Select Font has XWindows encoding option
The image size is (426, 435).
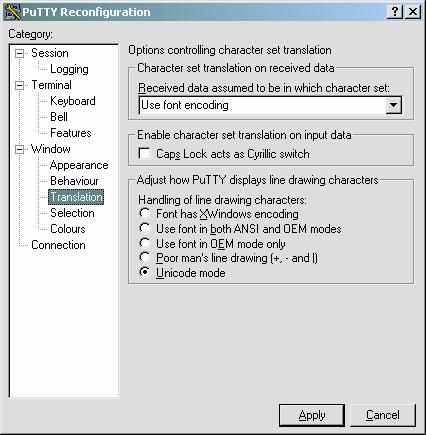tap(145, 213)
